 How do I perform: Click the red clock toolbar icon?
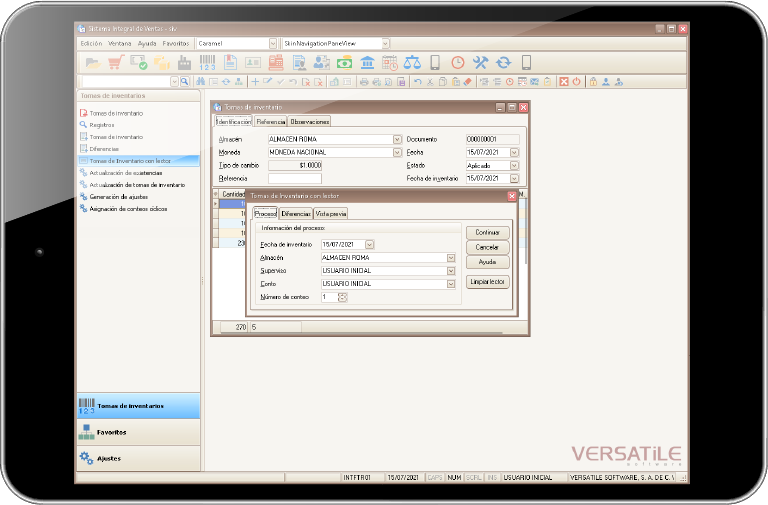[x=457, y=63]
